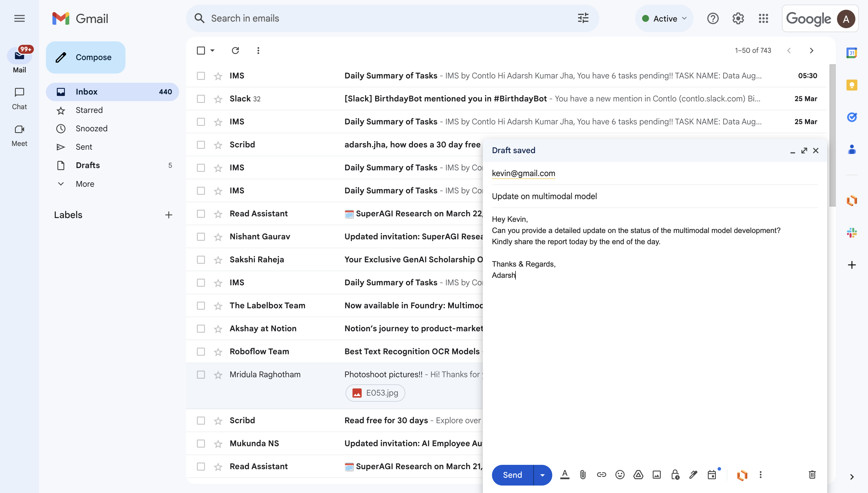Open Google Keep side panel icon
The width and height of the screenshot is (868, 493).
(x=851, y=85)
